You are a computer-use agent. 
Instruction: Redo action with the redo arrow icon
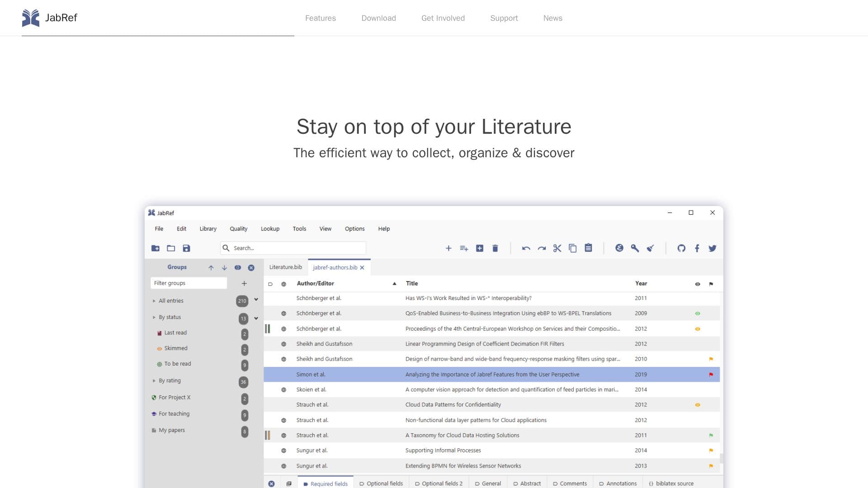coord(542,248)
